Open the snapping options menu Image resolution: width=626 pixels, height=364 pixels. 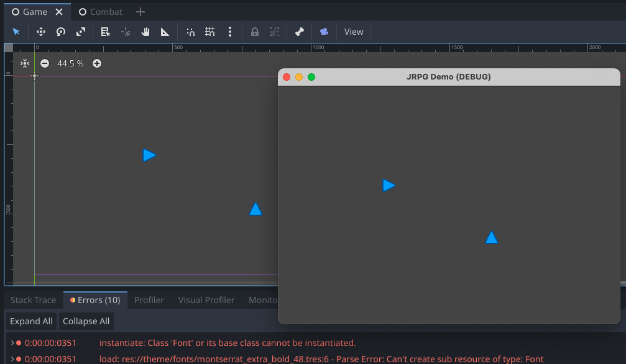230,31
